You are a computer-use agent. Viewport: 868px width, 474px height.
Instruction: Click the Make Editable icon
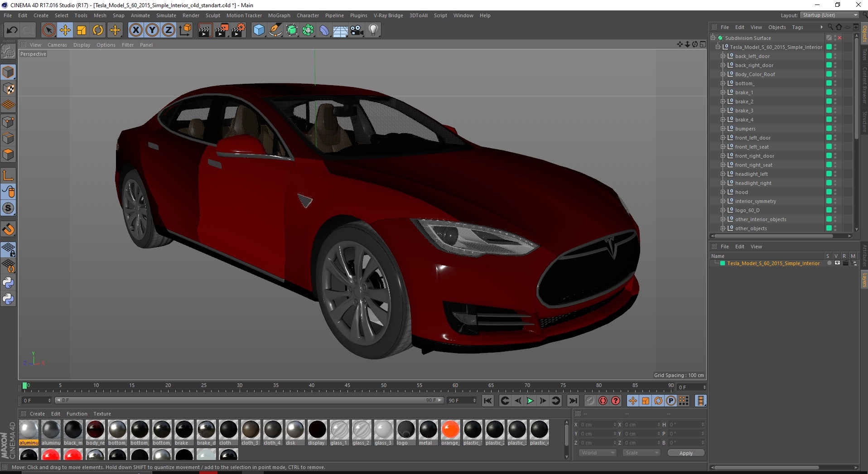pyautogui.click(x=8, y=52)
